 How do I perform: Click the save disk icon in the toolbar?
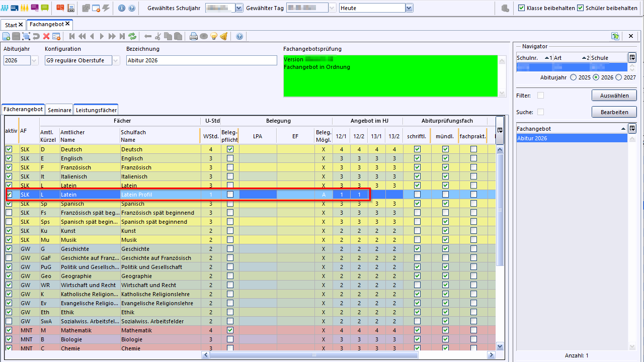pyautogui.click(x=16, y=36)
